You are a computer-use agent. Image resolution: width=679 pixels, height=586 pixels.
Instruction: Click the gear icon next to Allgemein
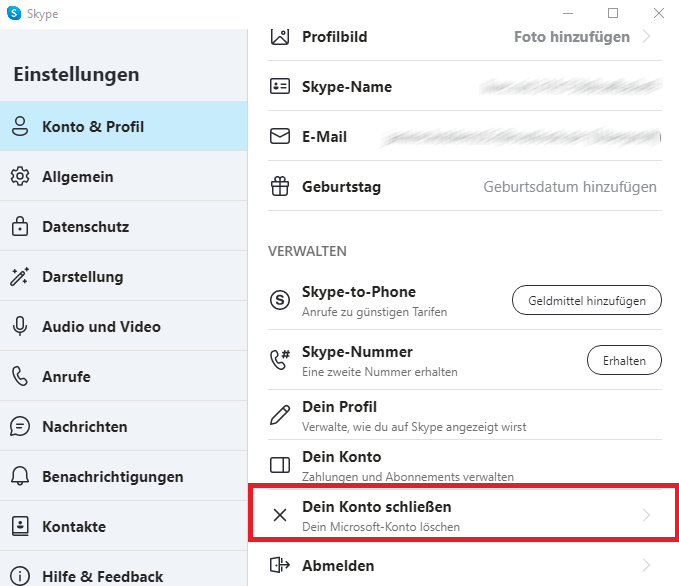[x=20, y=176]
